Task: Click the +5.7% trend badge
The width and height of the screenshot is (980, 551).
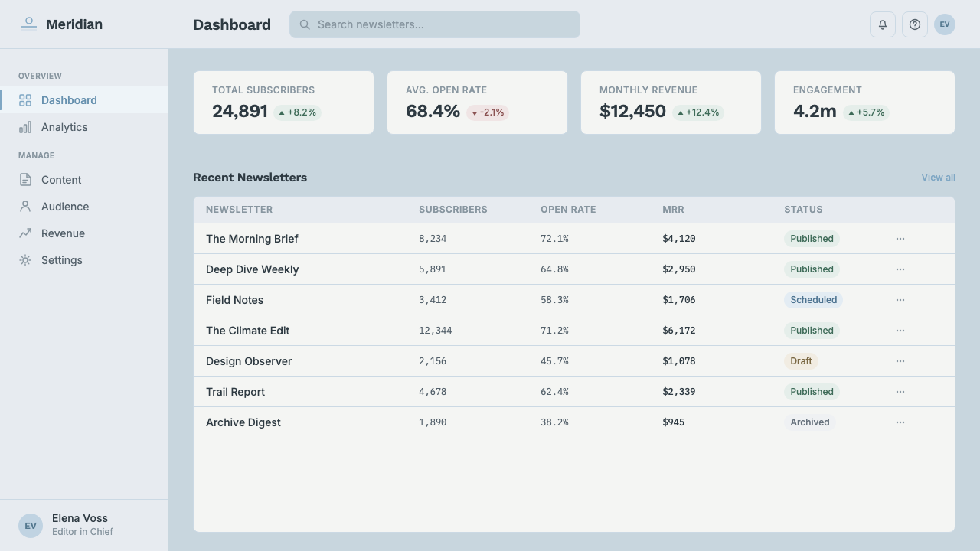Action: coord(866,112)
